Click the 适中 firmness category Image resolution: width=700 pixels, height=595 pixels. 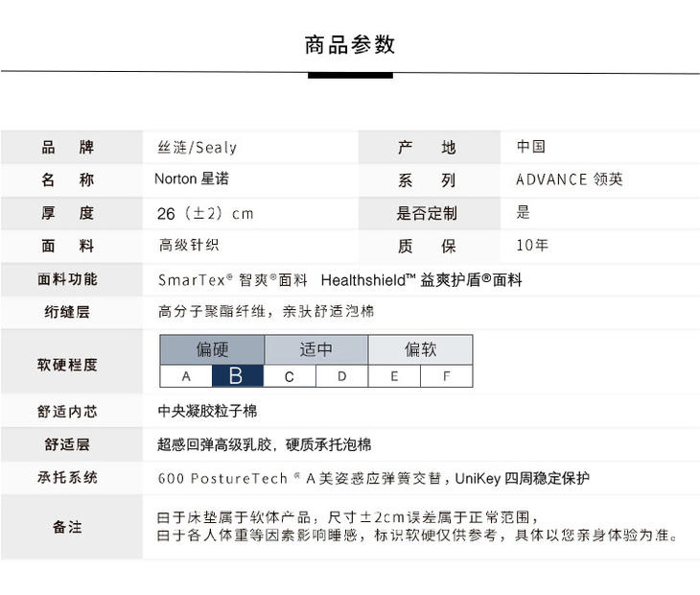[x=315, y=349]
